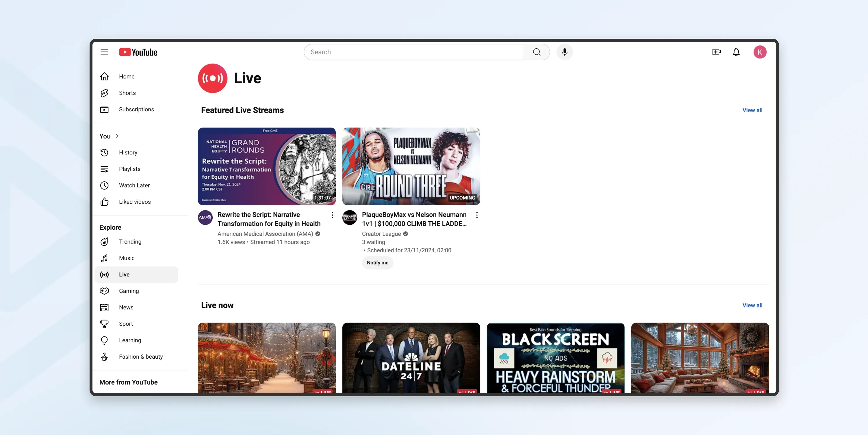868x435 pixels.
Task: Click the red Live broadcast badge
Action: 213,78
